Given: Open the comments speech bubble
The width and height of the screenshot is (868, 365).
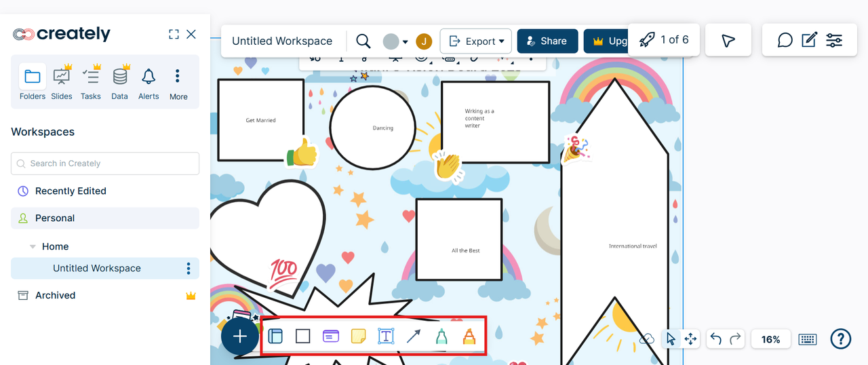Looking at the screenshot, I should click(x=785, y=41).
